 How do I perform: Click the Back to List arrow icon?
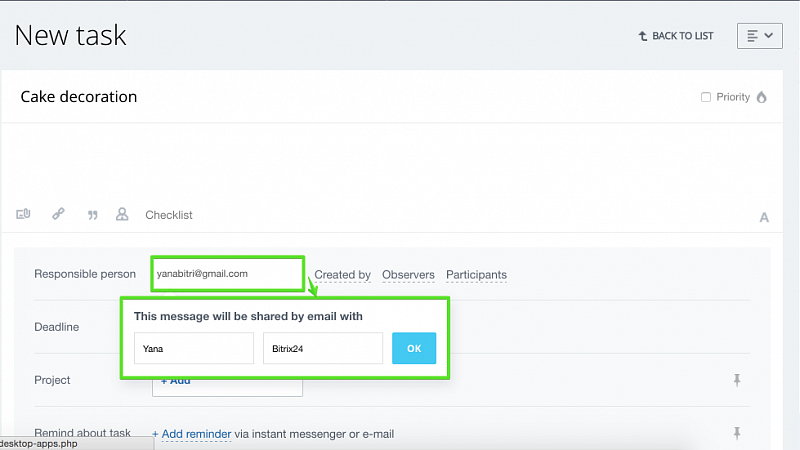point(643,36)
